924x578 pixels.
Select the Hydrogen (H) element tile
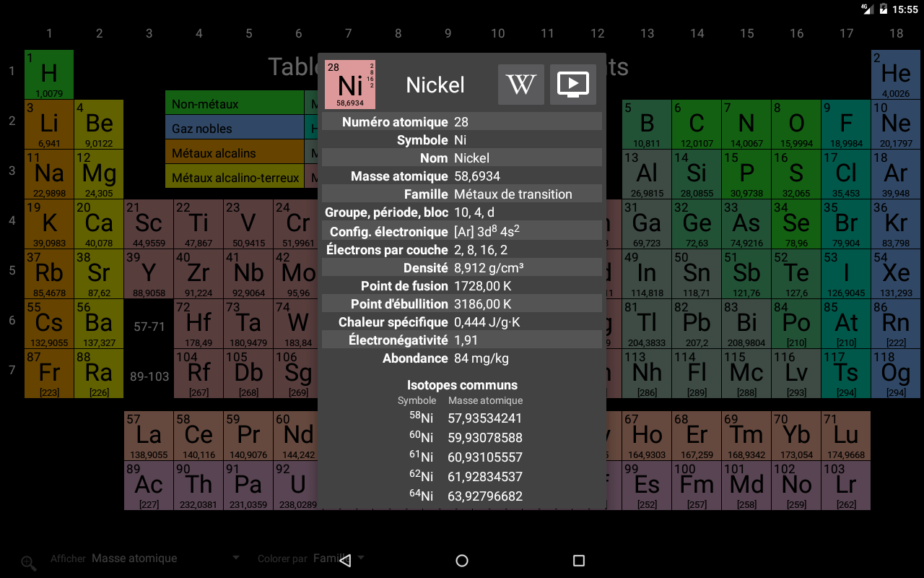[49, 74]
